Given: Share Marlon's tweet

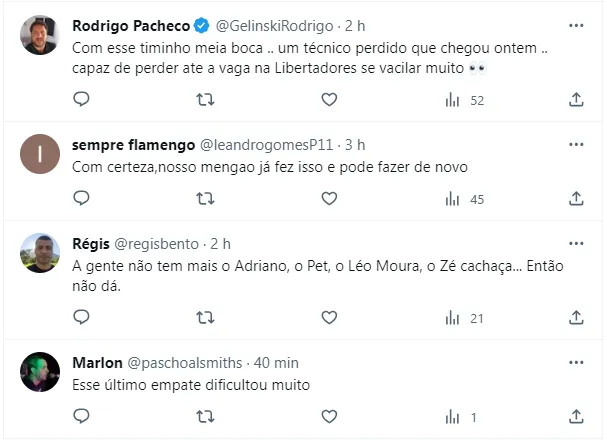Looking at the screenshot, I should point(576,417).
